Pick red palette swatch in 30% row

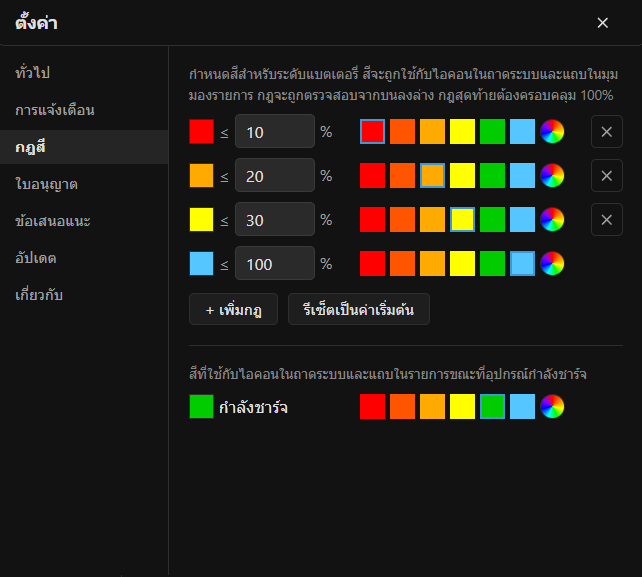point(372,219)
